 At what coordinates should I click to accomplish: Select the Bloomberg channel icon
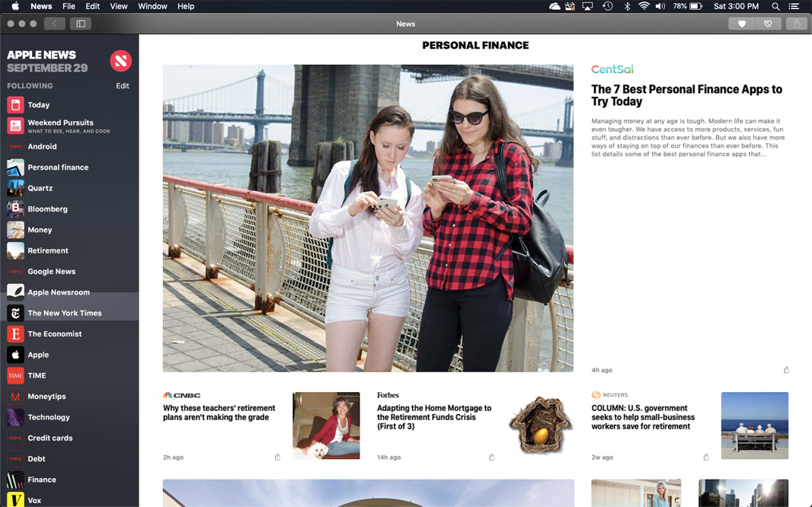15,209
